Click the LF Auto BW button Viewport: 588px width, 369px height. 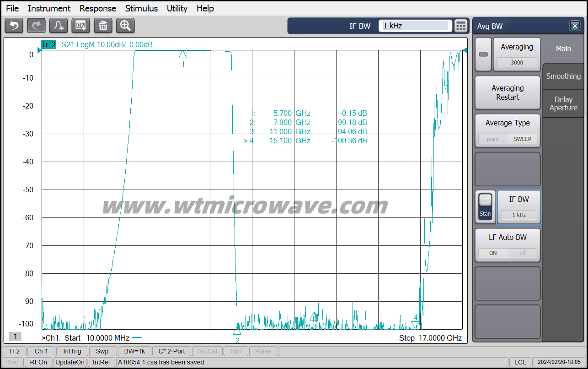click(508, 245)
